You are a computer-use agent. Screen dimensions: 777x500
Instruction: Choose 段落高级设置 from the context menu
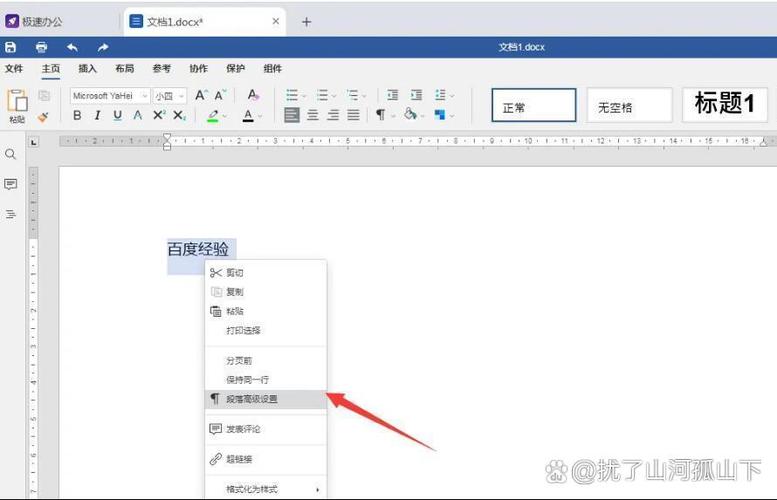(266, 399)
